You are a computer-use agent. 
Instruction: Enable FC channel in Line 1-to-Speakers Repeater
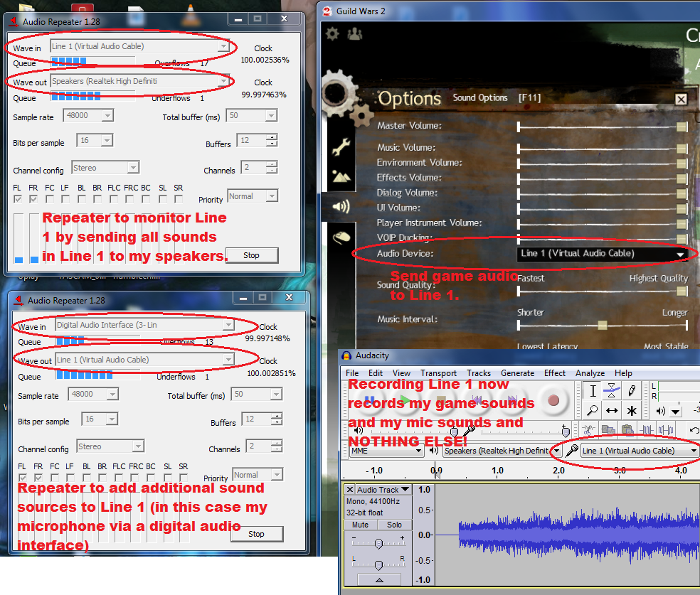[50, 199]
